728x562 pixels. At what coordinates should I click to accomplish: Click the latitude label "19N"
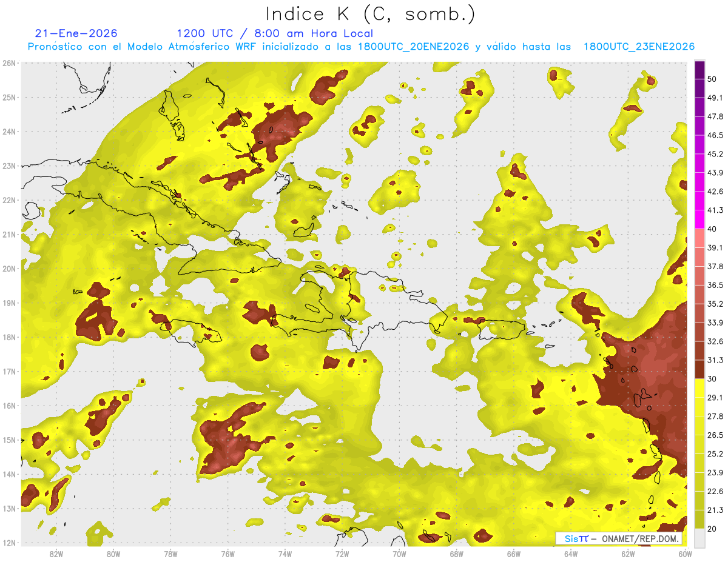[x=9, y=303]
